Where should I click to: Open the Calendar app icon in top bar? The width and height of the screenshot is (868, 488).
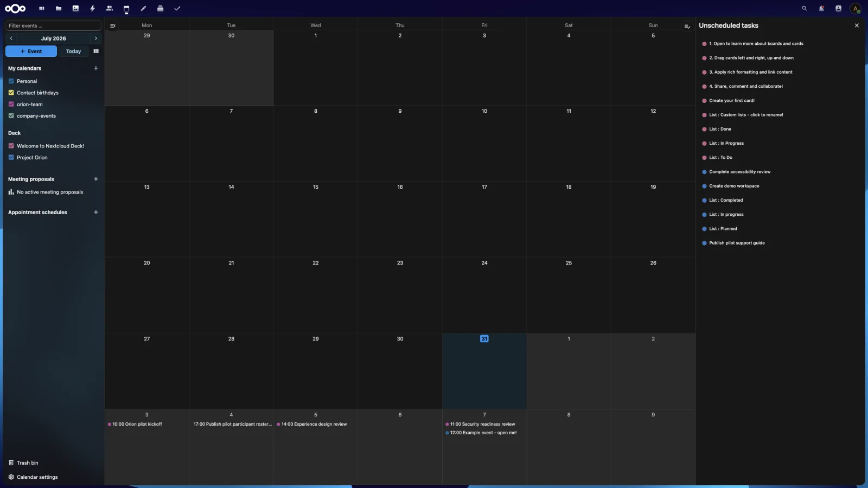coord(126,8)
